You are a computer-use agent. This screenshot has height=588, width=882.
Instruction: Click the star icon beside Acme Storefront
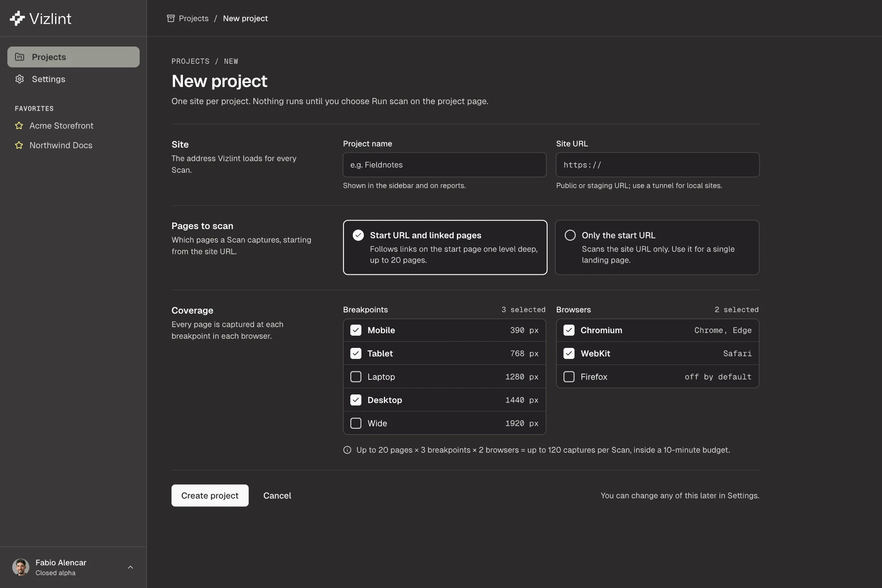click(x=19, y=125)
